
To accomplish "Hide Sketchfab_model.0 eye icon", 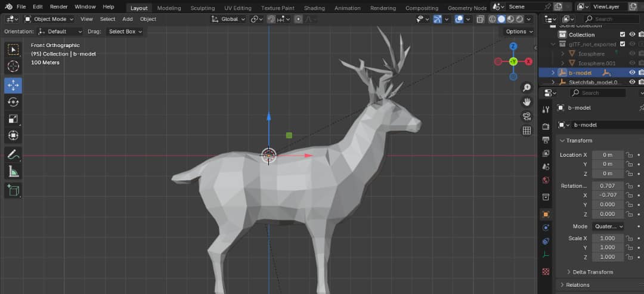I will [632, 82].
